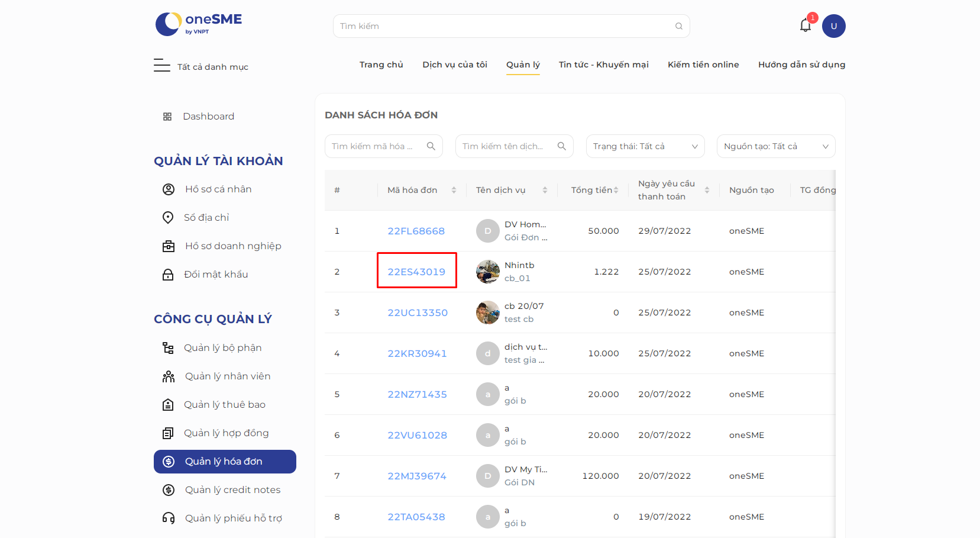Image resolution: width=980 pixels, height=538 pixels.
Task: Open invoice 22VU61028
Action: click(x=417, y=435)
